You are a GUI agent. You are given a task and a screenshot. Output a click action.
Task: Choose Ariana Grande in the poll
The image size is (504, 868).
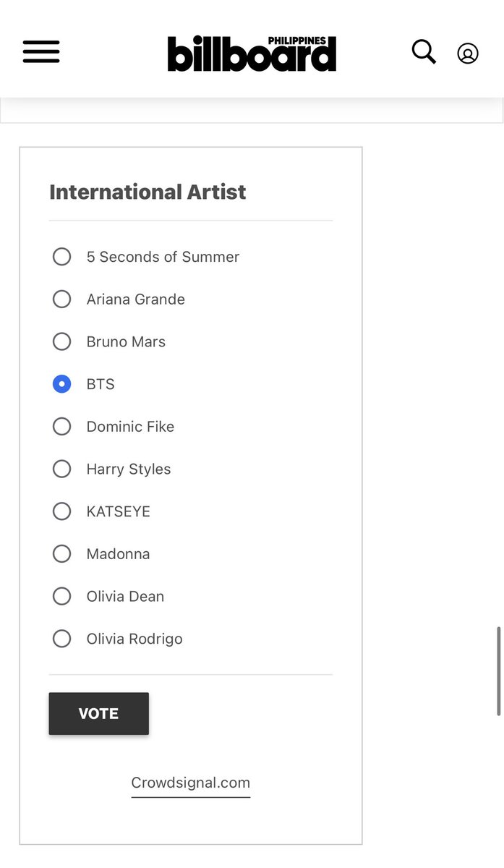tap(62, 299)
